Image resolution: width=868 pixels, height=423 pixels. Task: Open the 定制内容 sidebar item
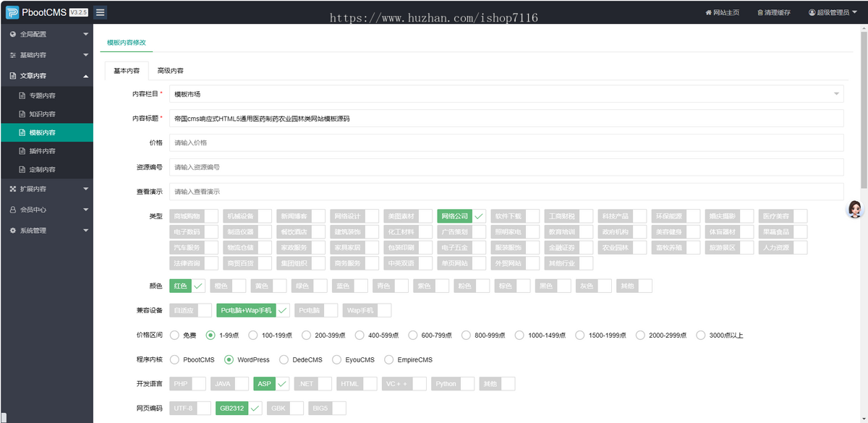coord(46,170)
